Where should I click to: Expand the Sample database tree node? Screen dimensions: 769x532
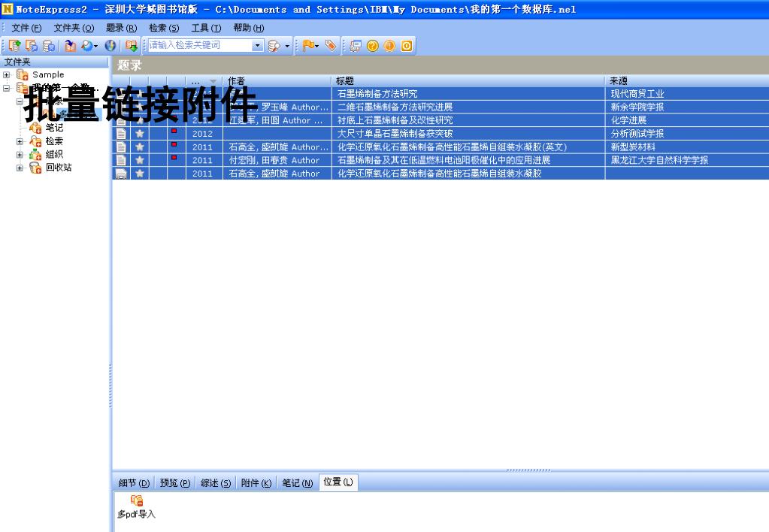[x=7, y=75]
